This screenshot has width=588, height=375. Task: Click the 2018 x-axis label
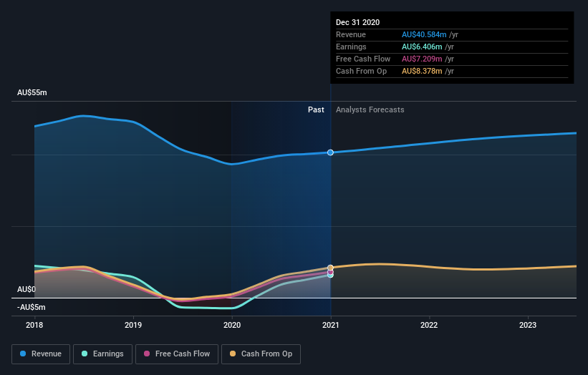pos(34,325)
